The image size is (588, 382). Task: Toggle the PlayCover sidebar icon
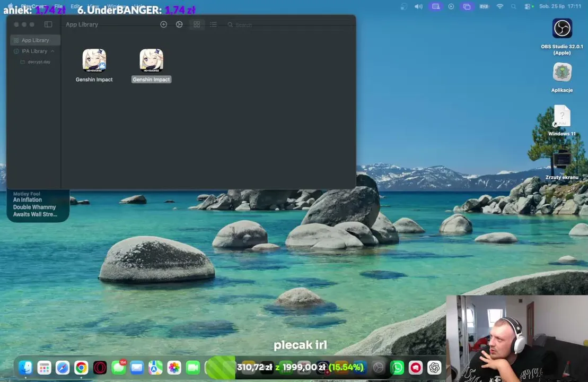pos(48,24)
